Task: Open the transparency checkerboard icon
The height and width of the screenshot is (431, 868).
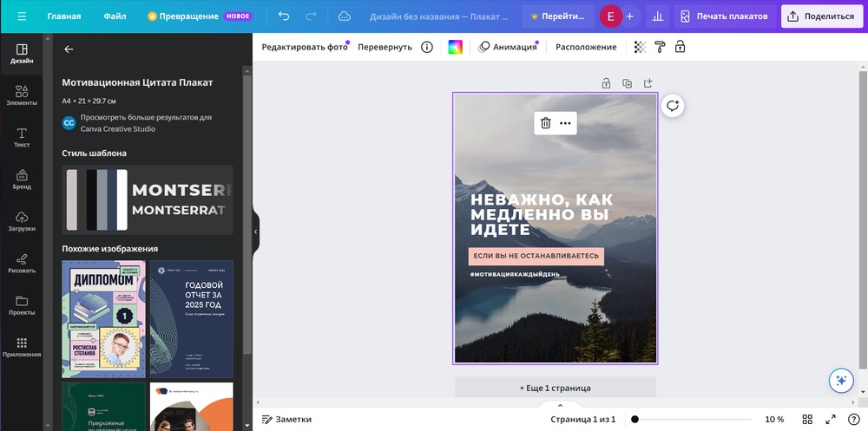Action: (x=640, y=47)
